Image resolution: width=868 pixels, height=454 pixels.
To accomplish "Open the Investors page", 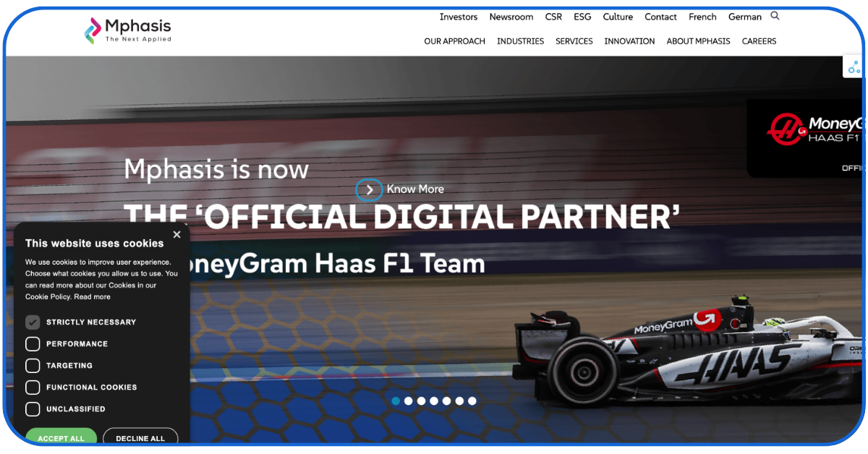I will click(x=459, y=17).
